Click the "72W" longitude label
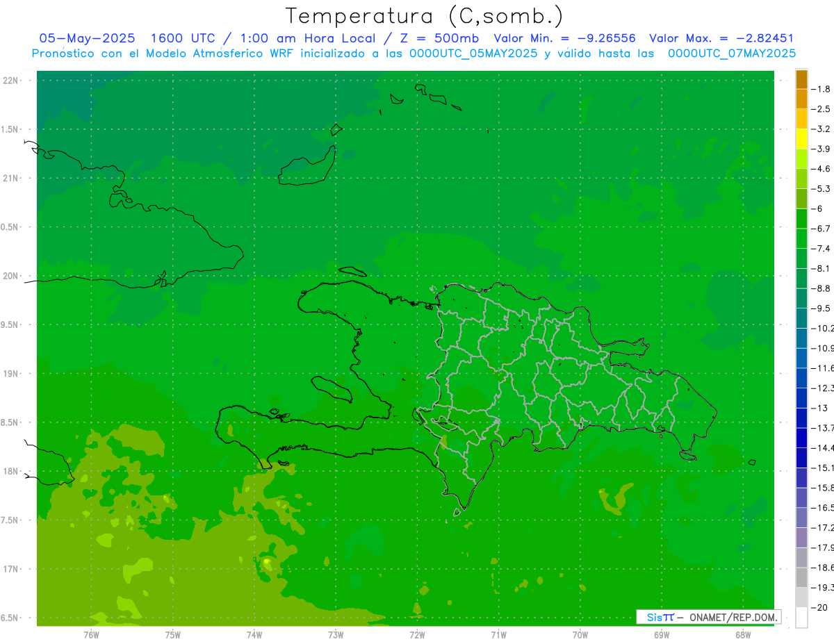Screen dimensions: 834x644 point(417,635)
